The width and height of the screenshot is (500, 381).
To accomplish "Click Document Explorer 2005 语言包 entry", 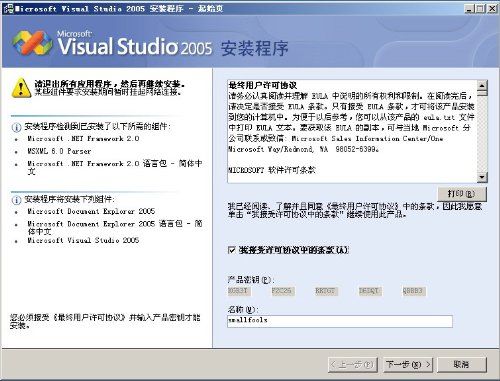I will [115, 227].
